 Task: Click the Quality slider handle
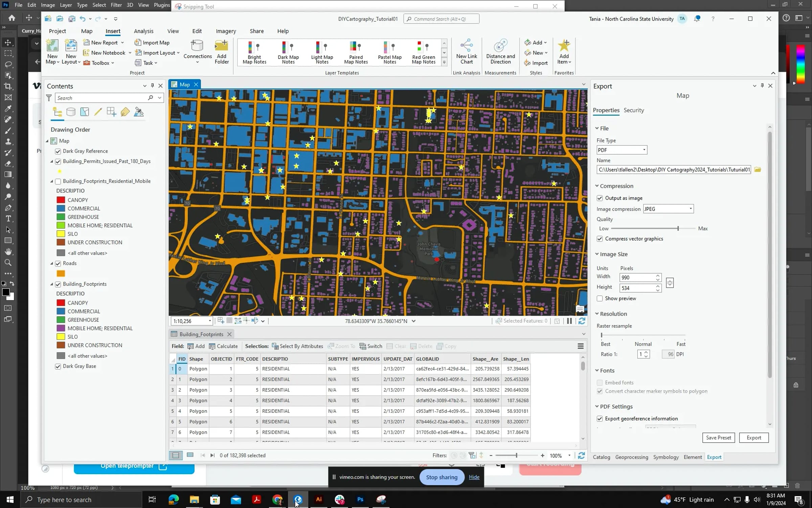[x=678, y=229]
